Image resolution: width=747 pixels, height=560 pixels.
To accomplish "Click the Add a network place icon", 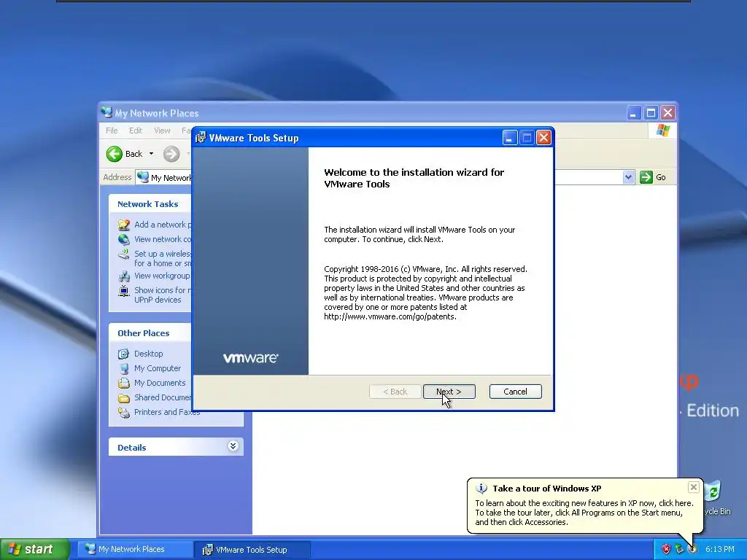I will [x=124, y=225].
